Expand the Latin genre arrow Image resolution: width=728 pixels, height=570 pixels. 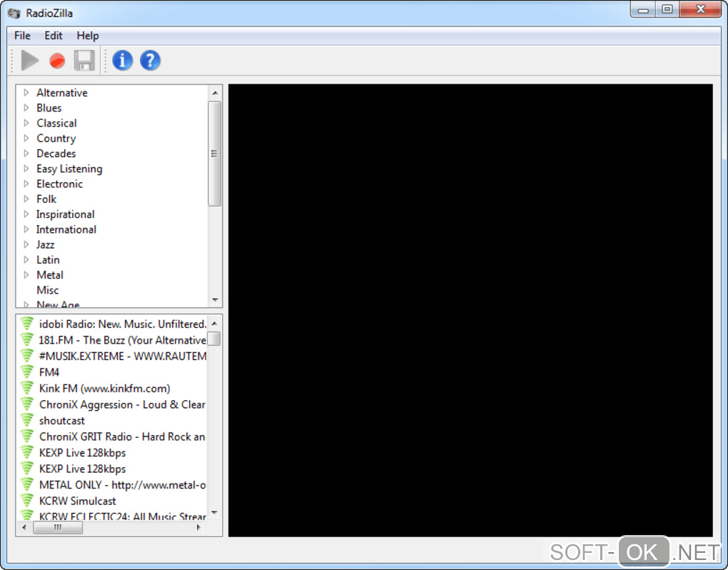26,260
